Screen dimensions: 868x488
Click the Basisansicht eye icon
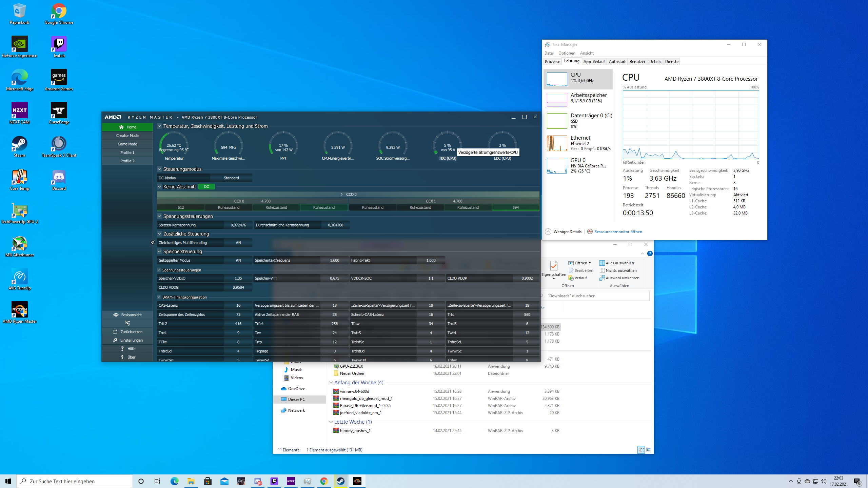[x=116, y=315]
